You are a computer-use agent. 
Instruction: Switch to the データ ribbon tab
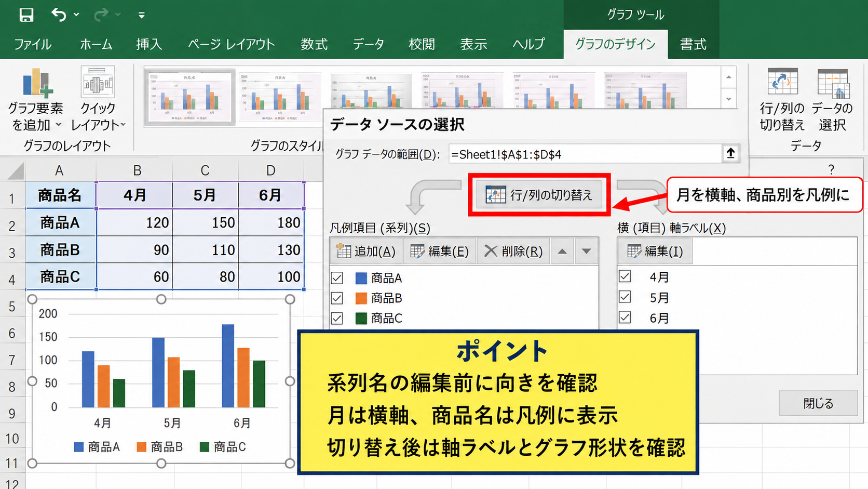click(369, 44)
